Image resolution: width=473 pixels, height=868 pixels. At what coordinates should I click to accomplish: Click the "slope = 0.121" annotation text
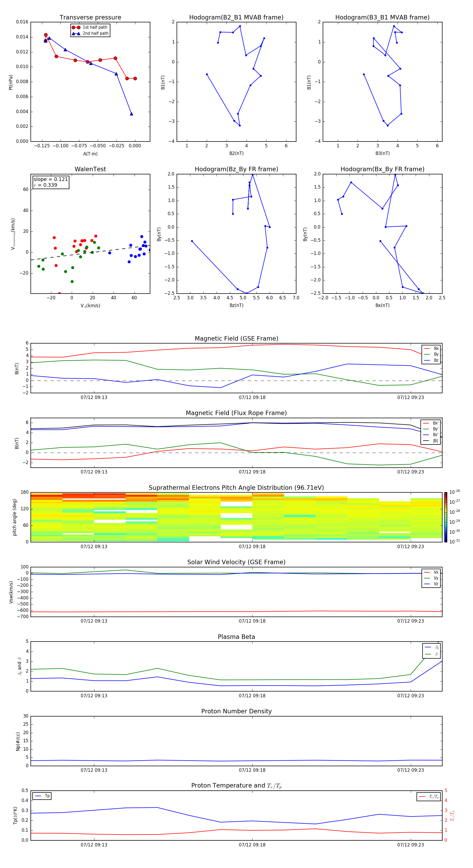point(50,179)
